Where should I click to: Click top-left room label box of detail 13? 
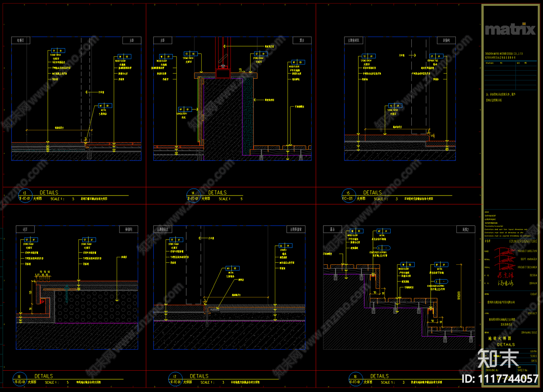(x=21, y=40)
